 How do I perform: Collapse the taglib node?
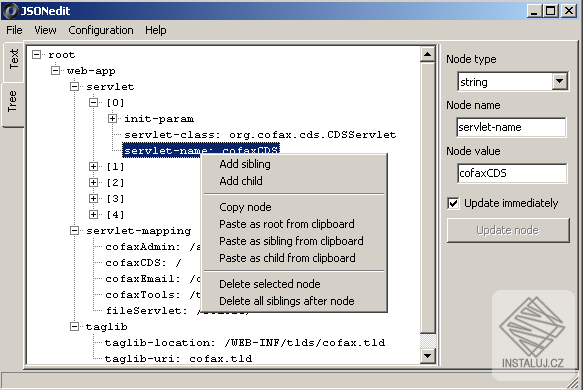pos(74,326)
